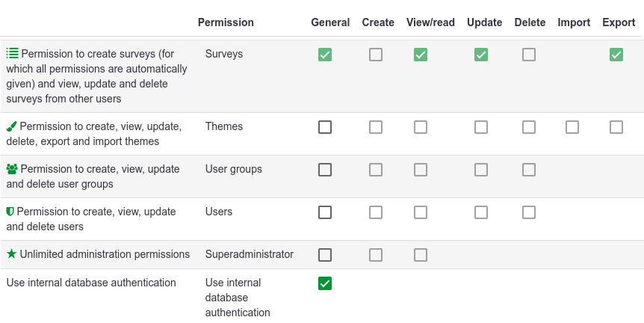The height and width of the screenshot is (323, 644).
Task: Check the Themes General checkbox
Action: [325, 127]
